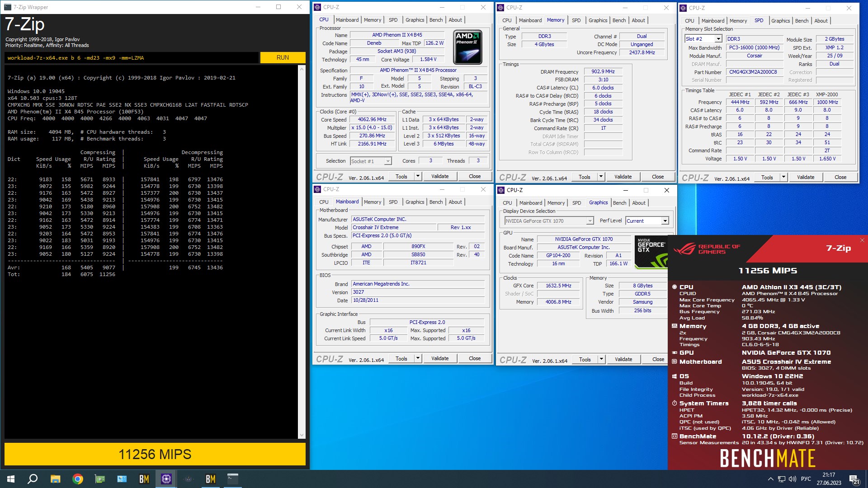Open the NVIDIA GeForce GTX 1070 device dropdown
This screenshot has width=868, height=488.
[x=590, y=221]
